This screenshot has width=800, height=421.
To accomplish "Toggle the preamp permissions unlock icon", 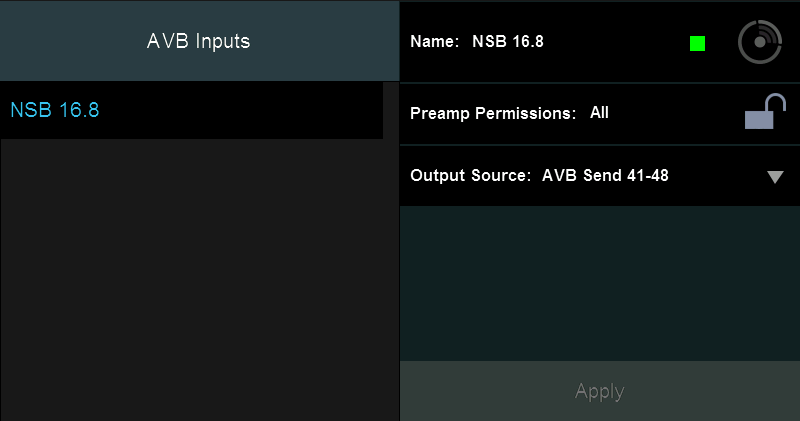I will (765, 111).
